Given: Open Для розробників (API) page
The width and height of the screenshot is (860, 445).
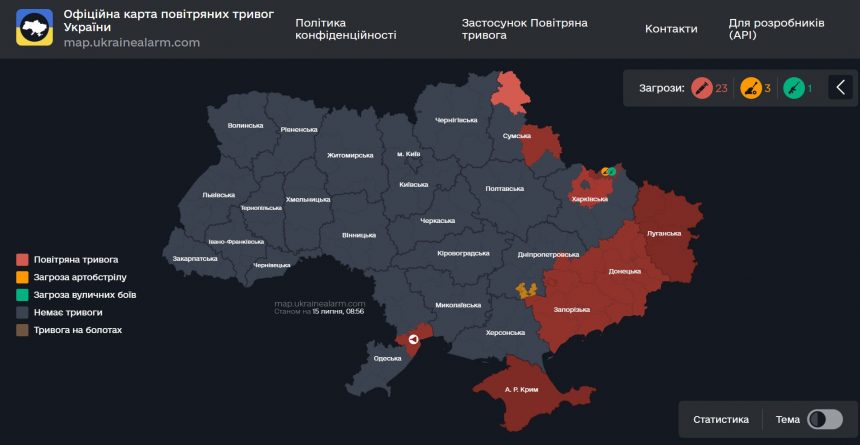Looking at the screenshot, I should click(776, 29).
